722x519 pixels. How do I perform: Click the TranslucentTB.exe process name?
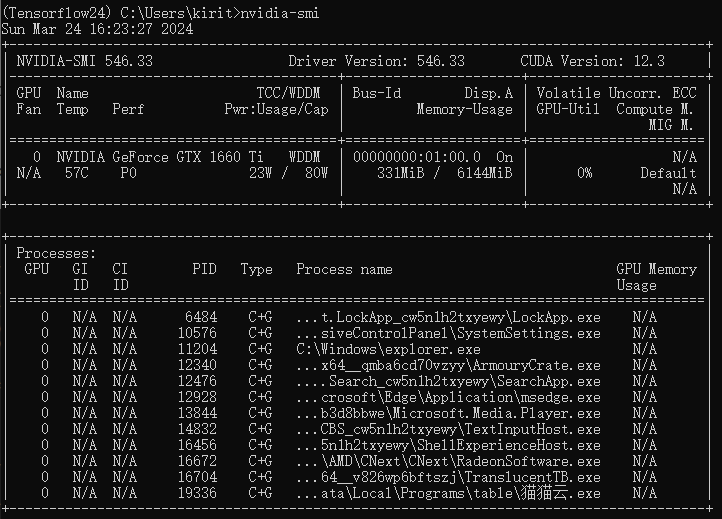(x=448, y=477)
